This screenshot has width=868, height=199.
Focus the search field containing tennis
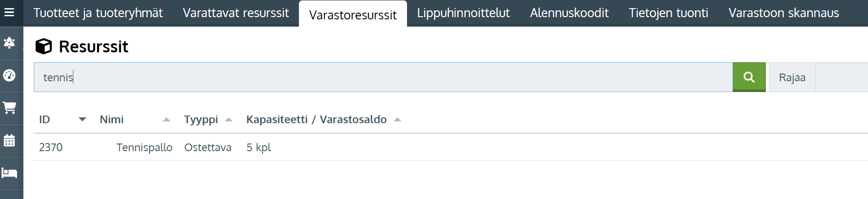tap(383, 77)
